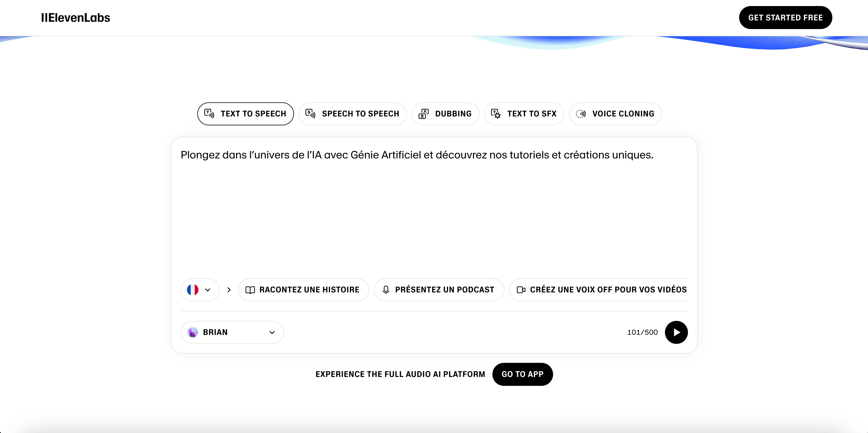Viewport: 868px width, 433px height.
Task: Open the Voice Cloning tab
Action: pyautogui.click(x=615, y=114)
